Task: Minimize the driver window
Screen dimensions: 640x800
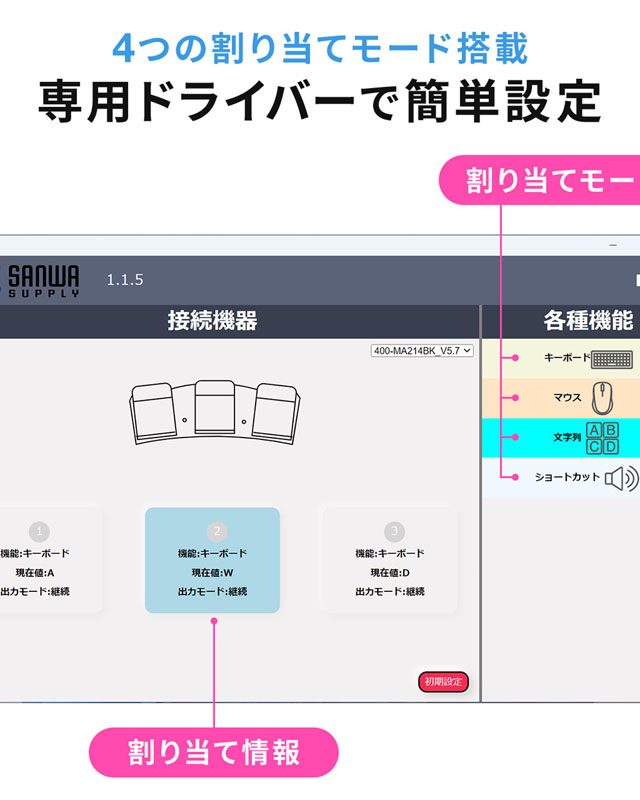Action: (x=613, y=245)
